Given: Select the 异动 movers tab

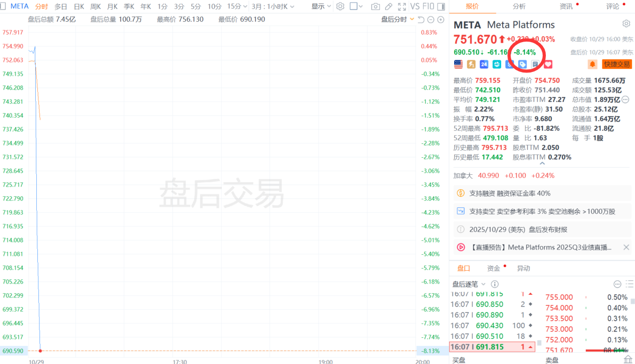Looking at the screenshot, I should point(523,268).
